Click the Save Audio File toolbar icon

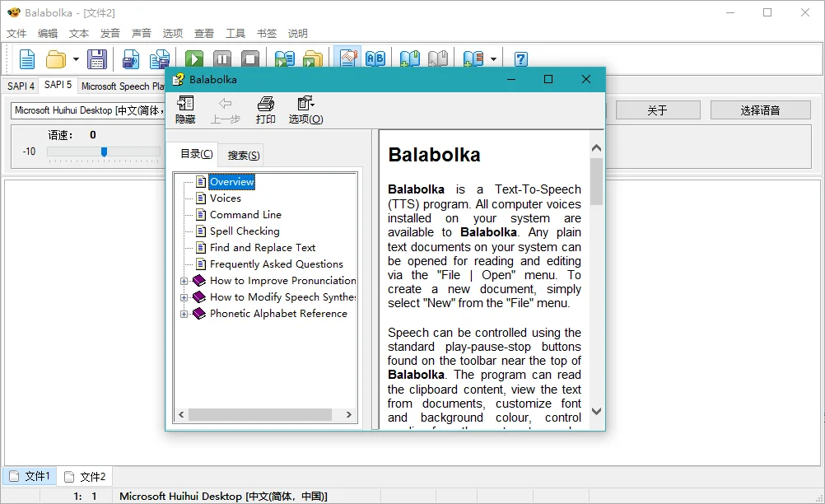point(131,59)
